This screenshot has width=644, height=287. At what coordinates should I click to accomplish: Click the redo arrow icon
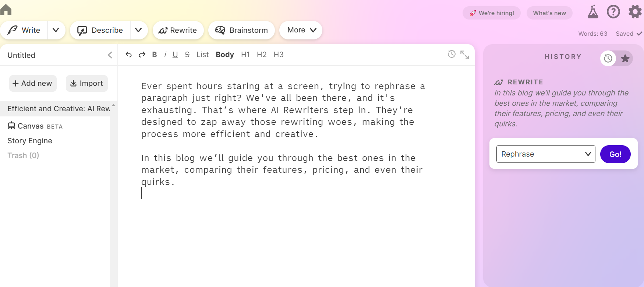pos(142,55)
